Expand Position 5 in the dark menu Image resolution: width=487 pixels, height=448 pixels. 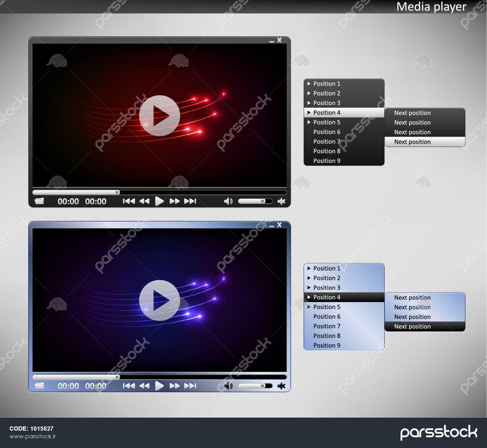(326, 122)
